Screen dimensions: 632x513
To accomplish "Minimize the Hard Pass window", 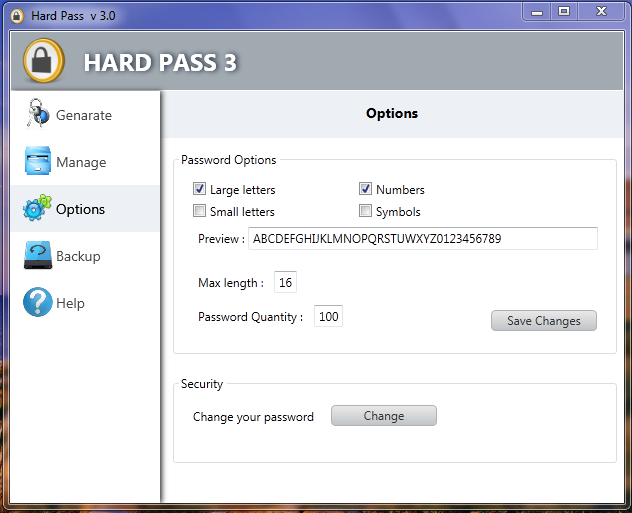I will click(x=536, y=12).
